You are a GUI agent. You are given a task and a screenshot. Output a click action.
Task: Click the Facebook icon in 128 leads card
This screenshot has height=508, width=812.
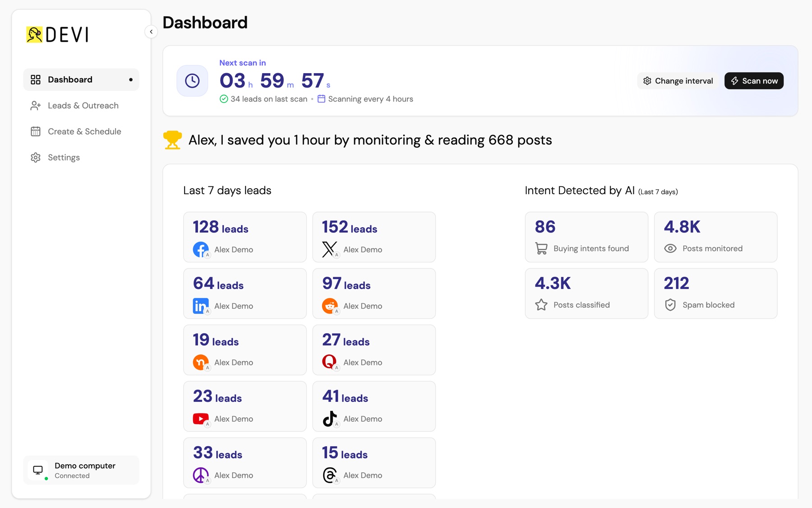[201, 249]
